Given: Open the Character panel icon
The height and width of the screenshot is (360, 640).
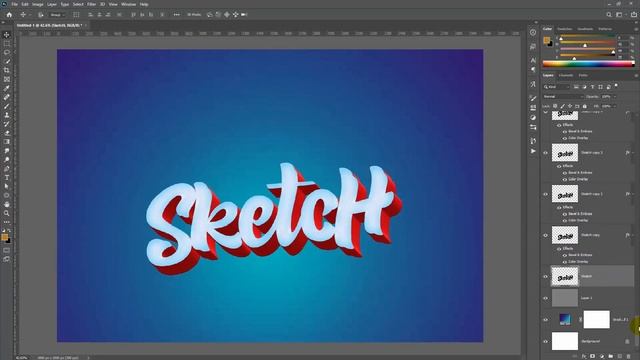Looking at the screenshot, I should [x=533, y=60].
